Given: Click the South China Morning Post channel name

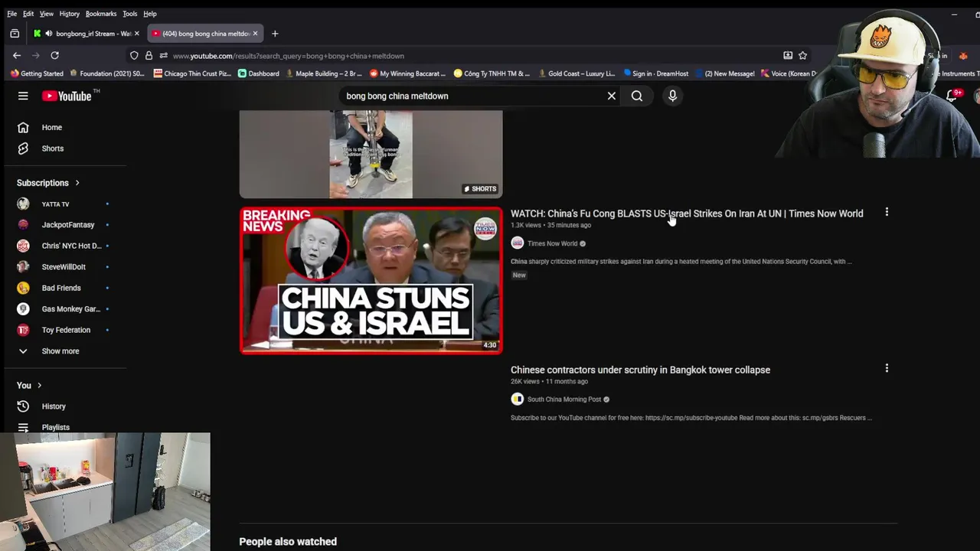Looking at the screenshot, I should [564, 399].
